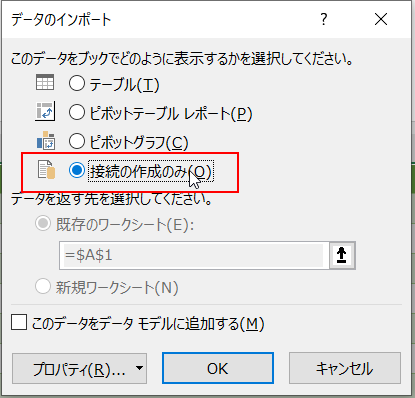415x398 pixels.
Task: Confirm with the OK button
Action: coord(218,368)
